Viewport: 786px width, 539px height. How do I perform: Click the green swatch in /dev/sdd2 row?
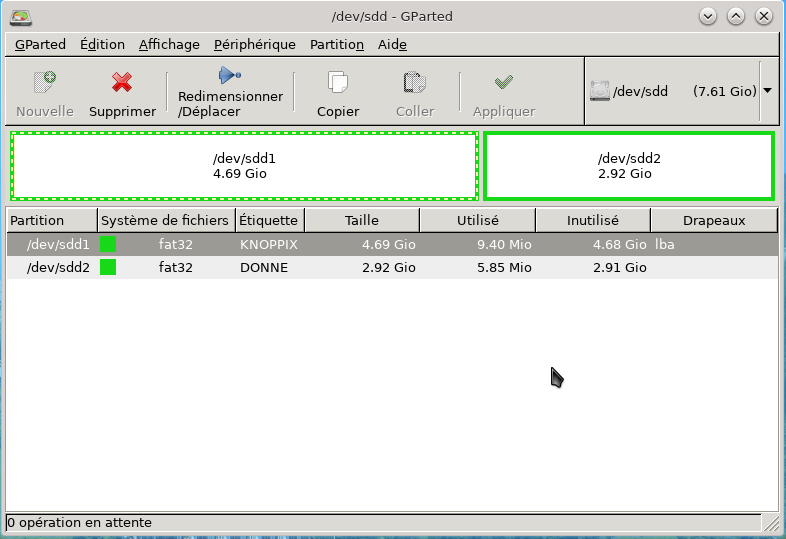[108, 267]
